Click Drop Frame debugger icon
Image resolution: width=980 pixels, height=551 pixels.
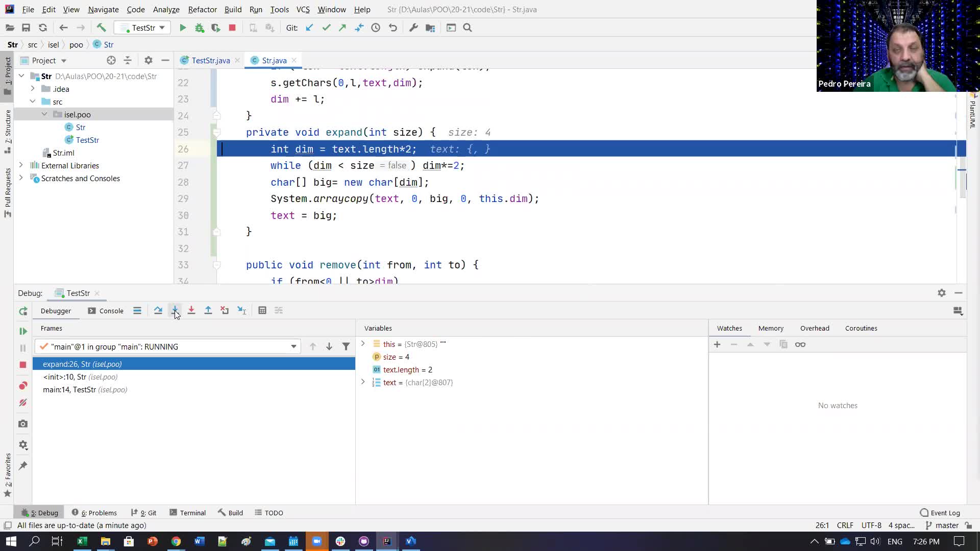tap(225, 310)
